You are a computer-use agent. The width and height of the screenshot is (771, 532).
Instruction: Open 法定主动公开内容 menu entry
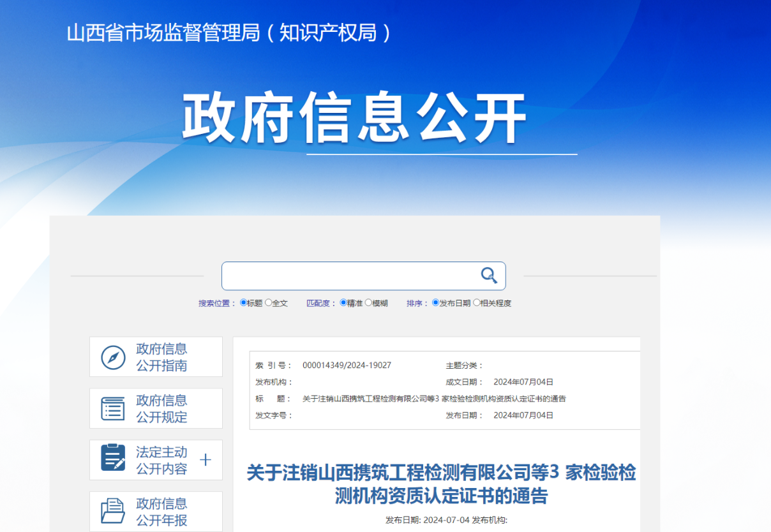(156, 460)
